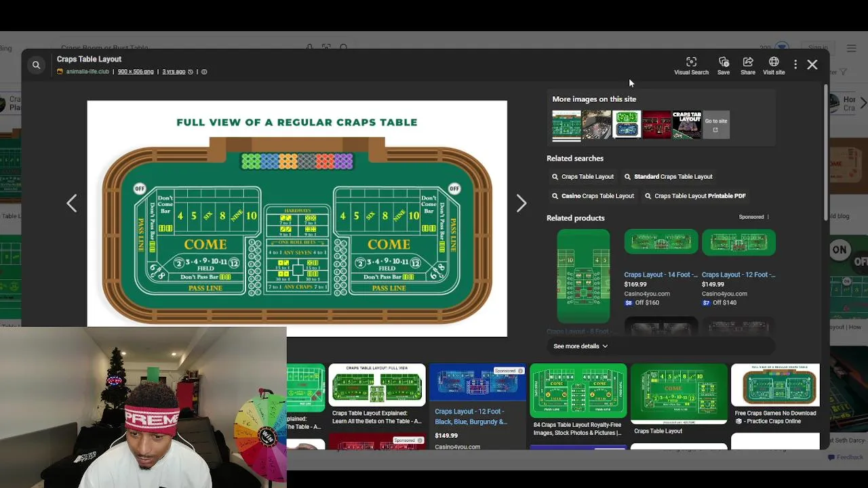Select 'Craps Table Layout' related search
Image resolution: width=868 pixels, height=488 pixels.
pos(583,177)
